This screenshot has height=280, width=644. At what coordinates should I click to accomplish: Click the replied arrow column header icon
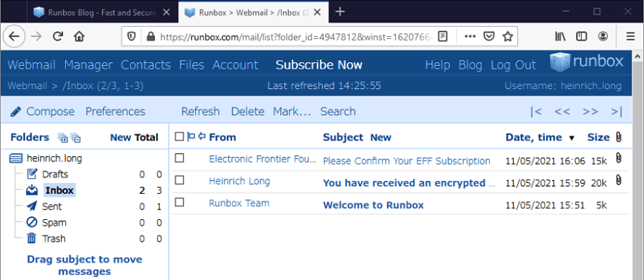202,136
